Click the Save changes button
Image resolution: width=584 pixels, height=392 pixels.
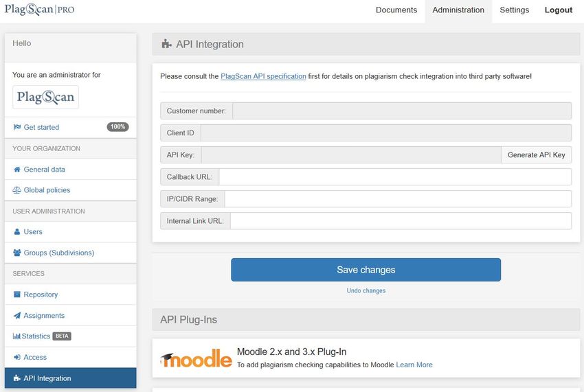pyautogui.click(x=366, y=270)
